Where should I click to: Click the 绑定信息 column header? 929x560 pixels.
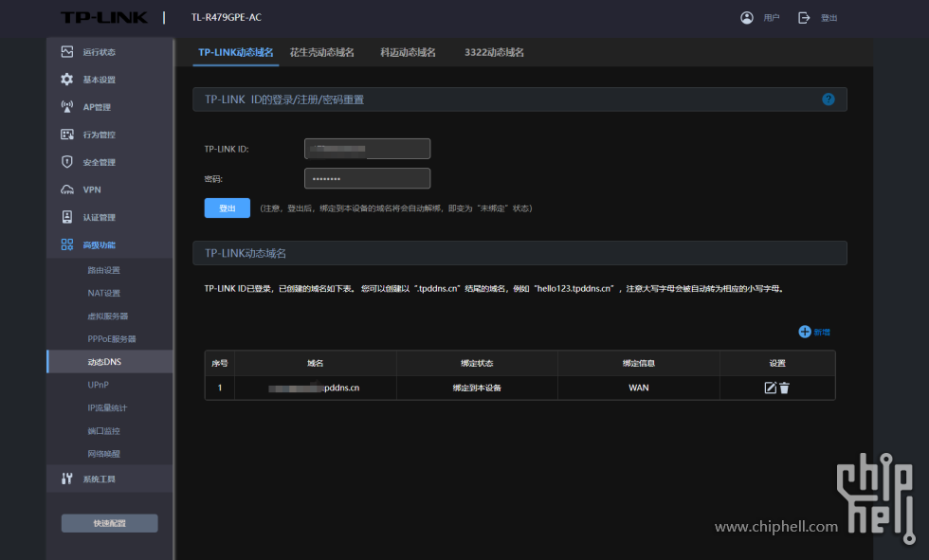click(639, 364)
